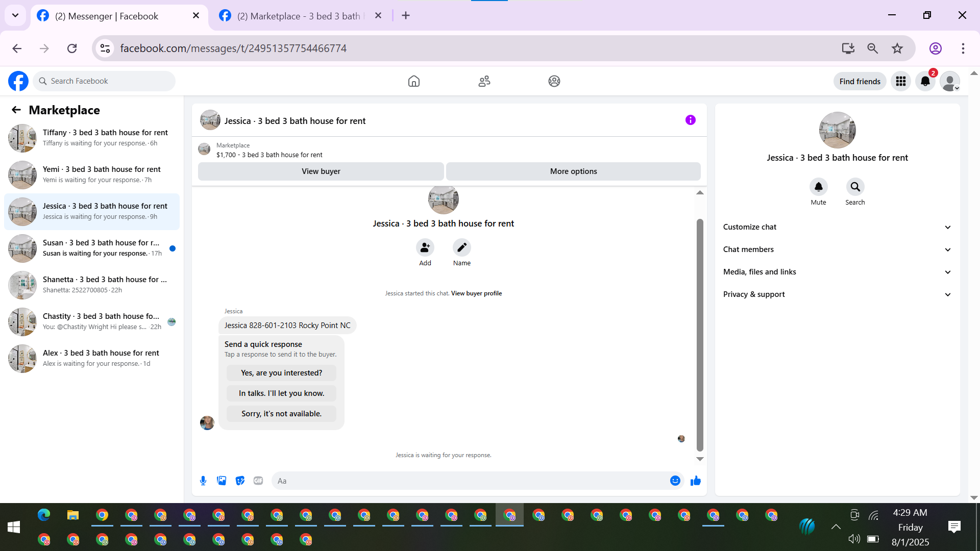Open the sticker picker icon
Image resolution: width=980 pixels, height=551 pixels.
coord(240,481)
